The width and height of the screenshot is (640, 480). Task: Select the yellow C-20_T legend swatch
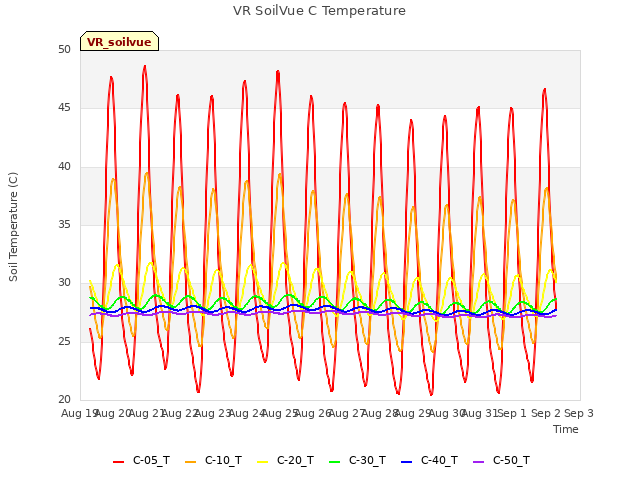tap(262, 461)
